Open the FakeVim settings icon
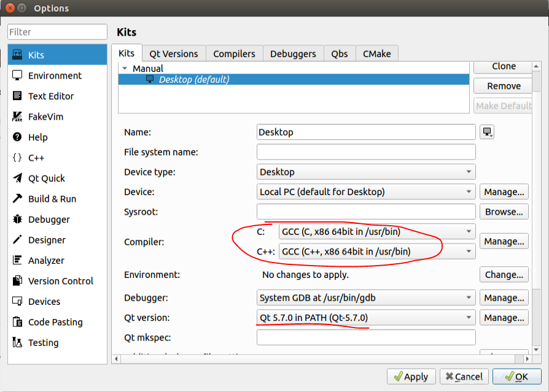549x392 pixels. pos(17,117)
